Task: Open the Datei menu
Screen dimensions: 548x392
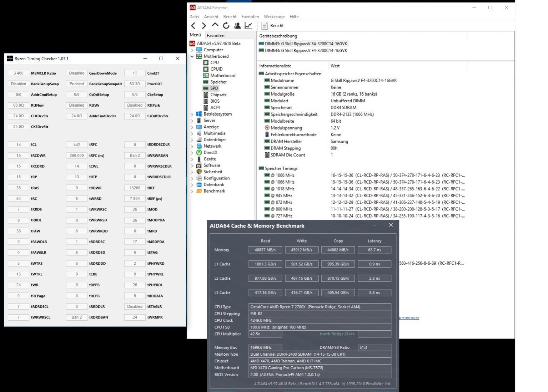Action: click(194, 17)
